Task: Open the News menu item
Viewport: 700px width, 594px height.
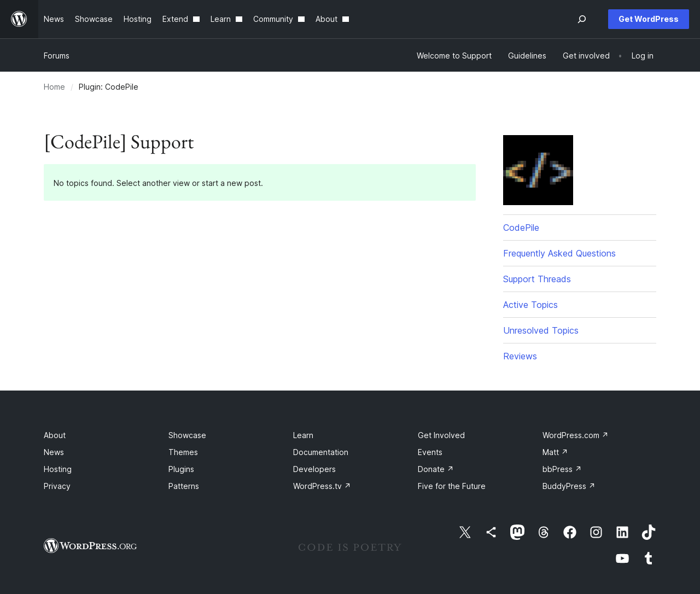Action: pos(54,19)
